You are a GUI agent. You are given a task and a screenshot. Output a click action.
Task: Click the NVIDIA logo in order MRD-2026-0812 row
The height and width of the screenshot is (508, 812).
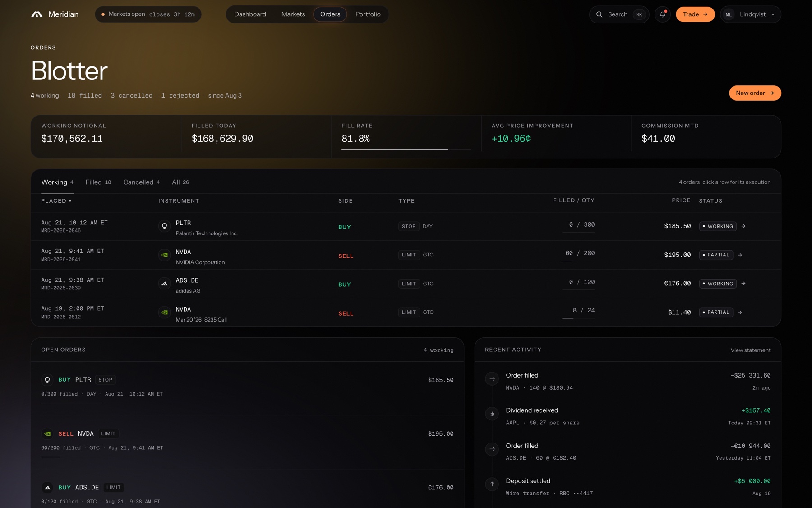pos(165,312)
